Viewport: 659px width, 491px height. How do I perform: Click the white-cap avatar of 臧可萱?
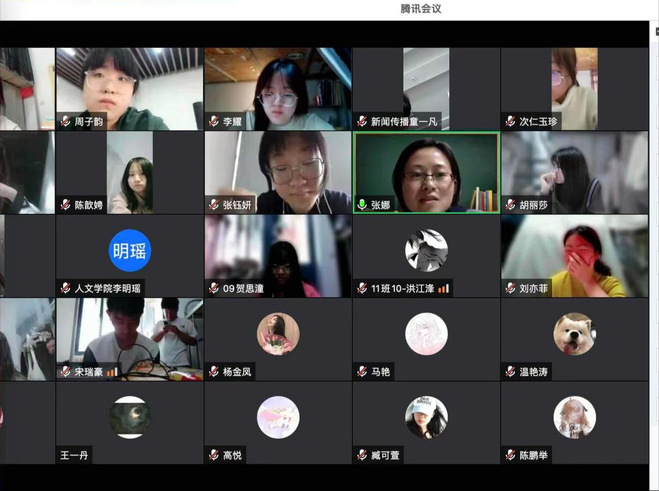tap(426, 417)
